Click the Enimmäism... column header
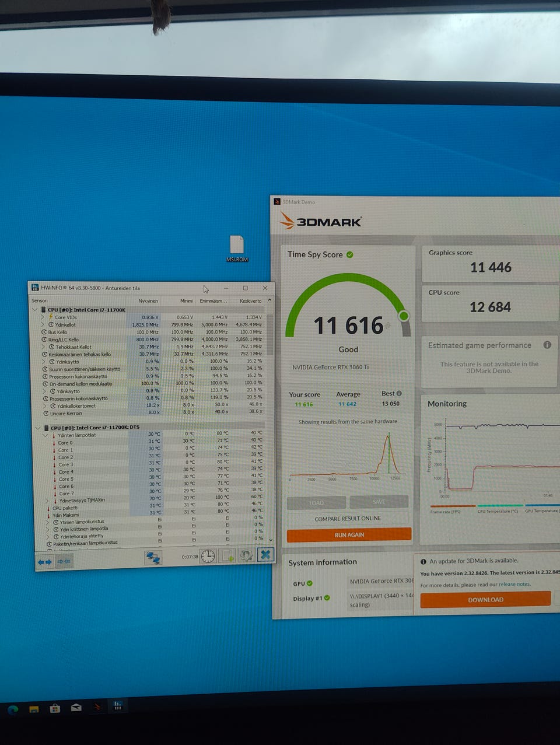The width and height of the screenshot is (560, 745). [213, 300]
